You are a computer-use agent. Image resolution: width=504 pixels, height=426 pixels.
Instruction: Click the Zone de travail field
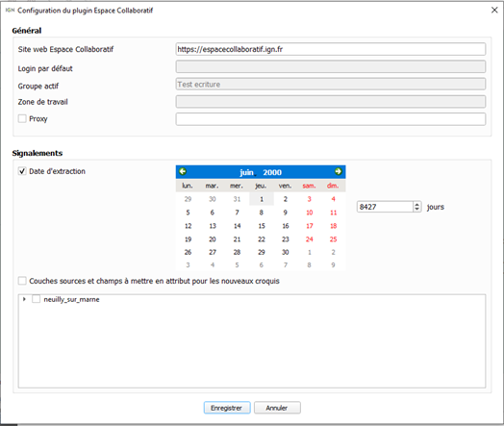pos(331,102)
